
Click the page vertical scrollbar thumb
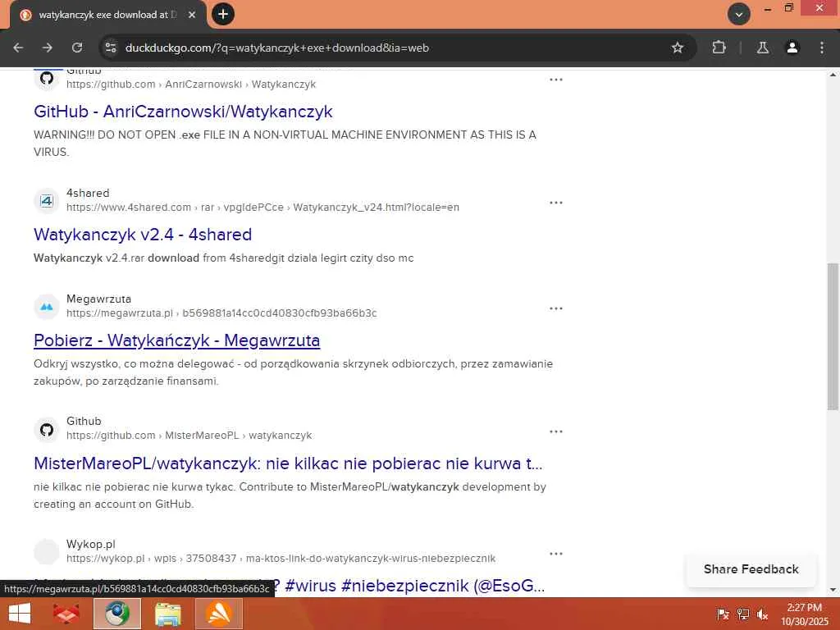coord(833,336)
